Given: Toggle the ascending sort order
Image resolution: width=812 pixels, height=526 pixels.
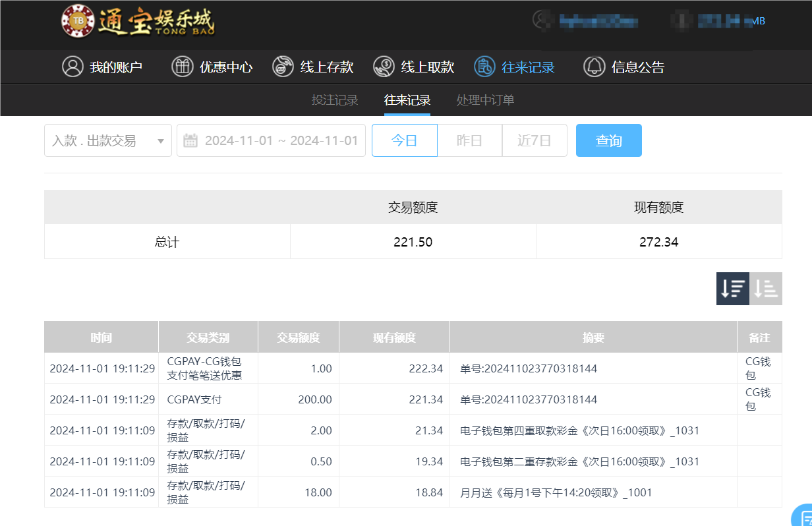Looking at the screenshot, I should tap(766, 289).
